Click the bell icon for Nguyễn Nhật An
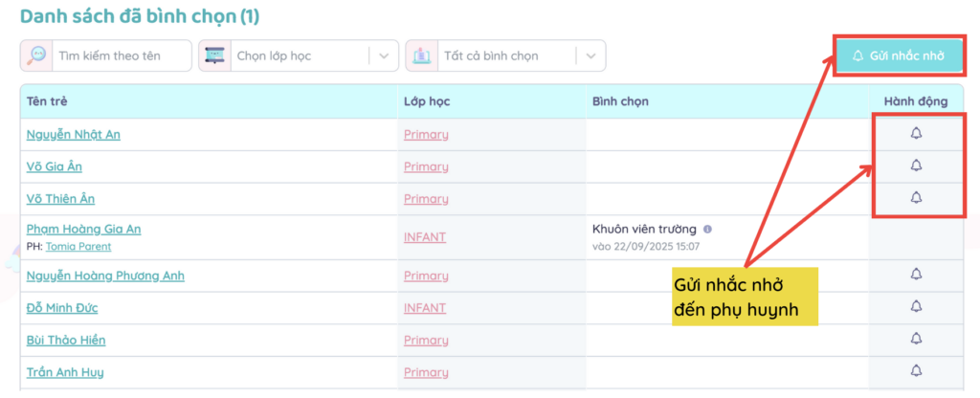980x398 pixels. coord(916,133)
